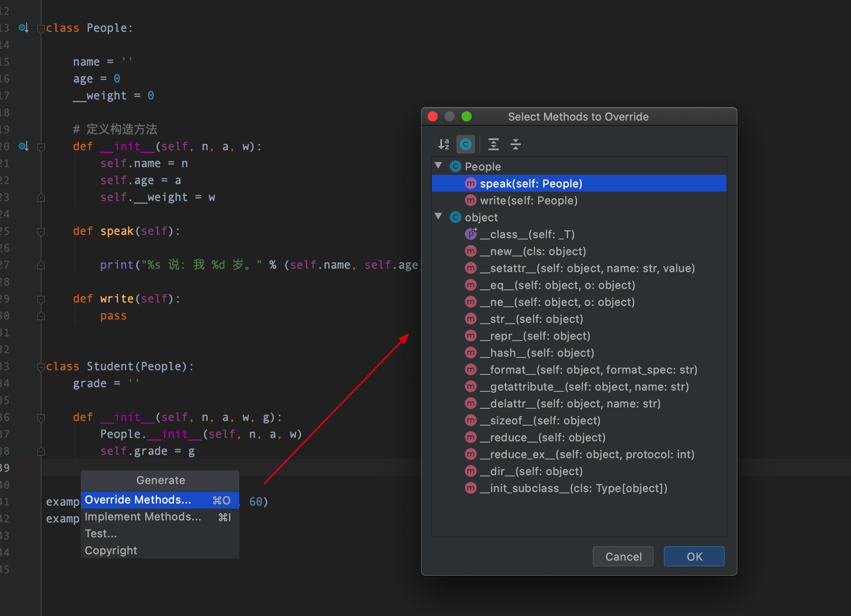Select the People class icon in tree

455,166
